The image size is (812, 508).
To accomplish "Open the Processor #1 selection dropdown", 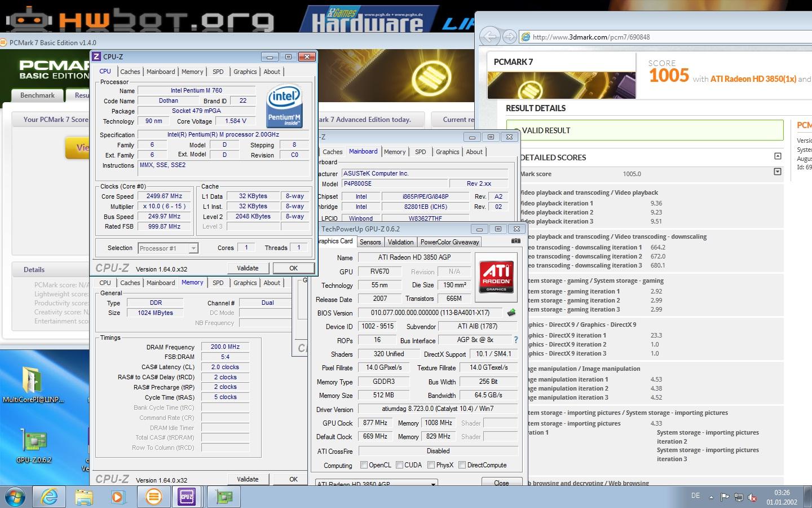I will [x=193, y=248].
